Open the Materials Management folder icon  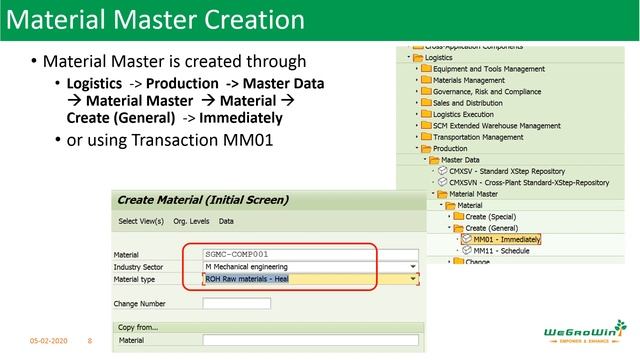point(426,80)
